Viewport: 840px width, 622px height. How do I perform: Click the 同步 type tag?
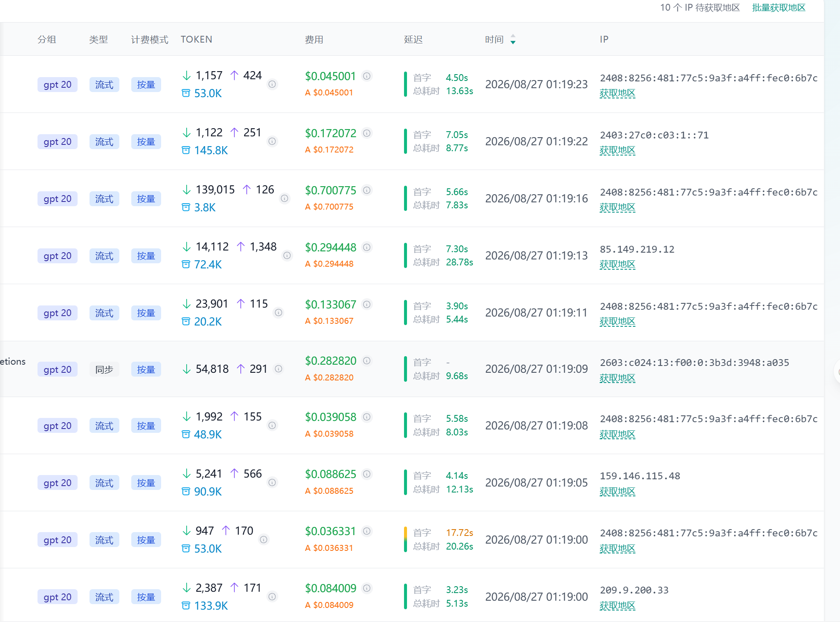pyautogui.click(x=104, y=369)
